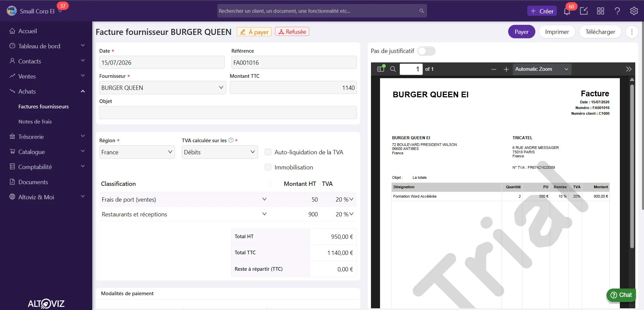The width and height of the screenshot is (644, 310).
Task: Open the Chat help widget
Action: [621, 295]
